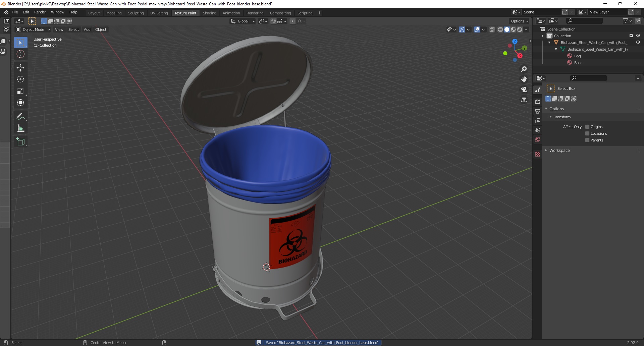Open the Global transform orientation dropdown
Screen dimensions: 644x346
tap(243, 21)
